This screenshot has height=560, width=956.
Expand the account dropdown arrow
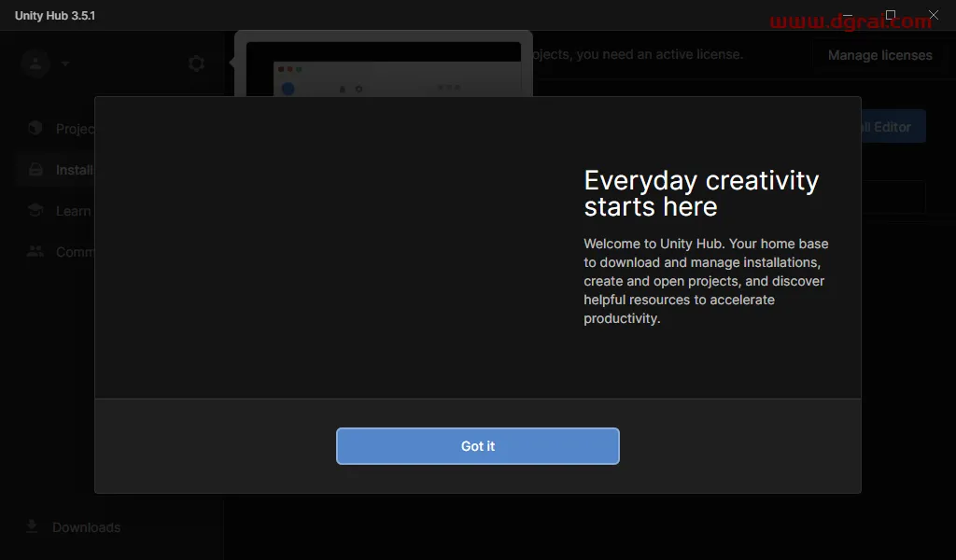[65, 63]
